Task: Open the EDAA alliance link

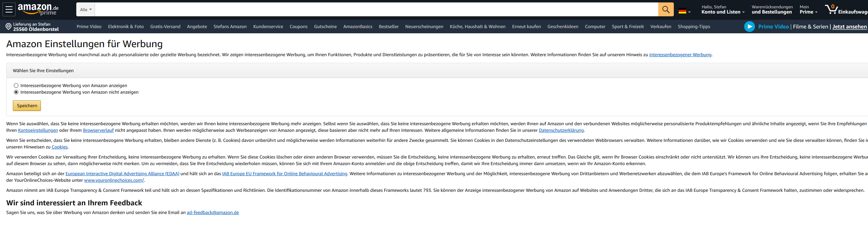Action: coord(122,174)
